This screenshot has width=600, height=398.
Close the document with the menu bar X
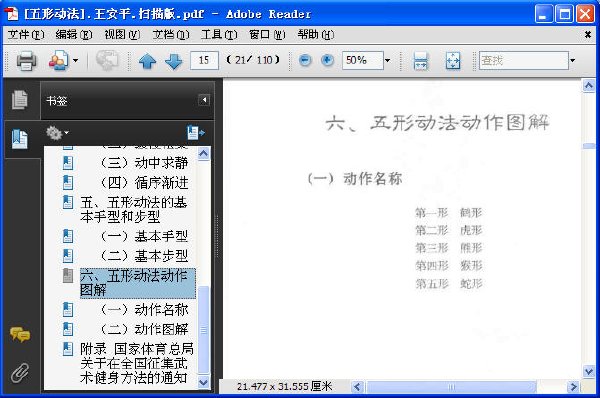pyautogui.click(x=588, y=35)
